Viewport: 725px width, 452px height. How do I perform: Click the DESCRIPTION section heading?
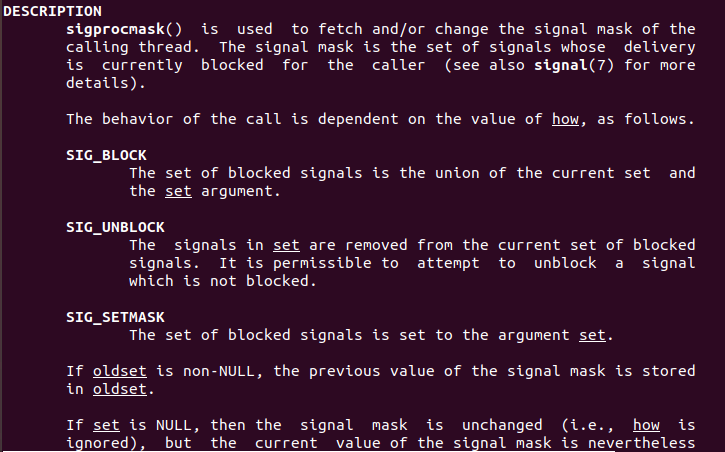(52, 11)
